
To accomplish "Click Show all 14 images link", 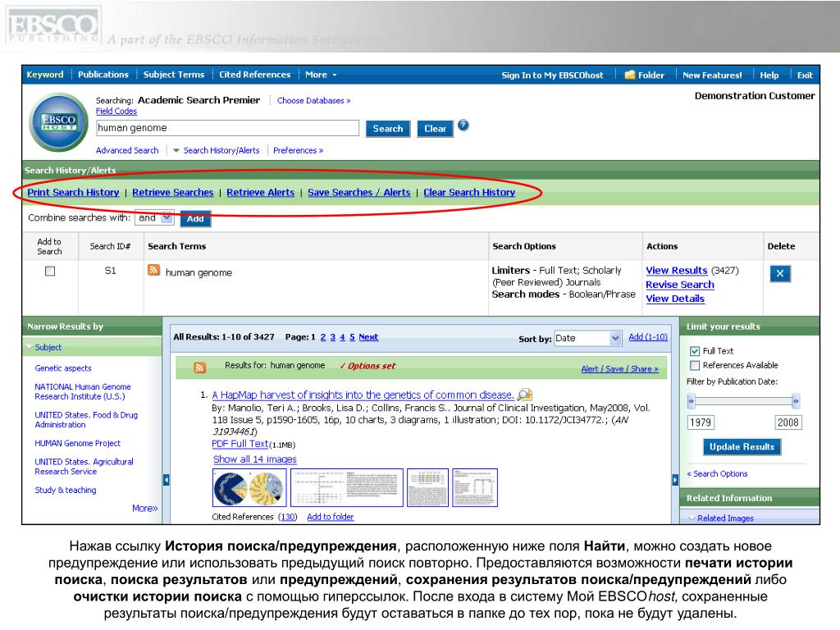I will pyautogui.click(x=255, y=459).
